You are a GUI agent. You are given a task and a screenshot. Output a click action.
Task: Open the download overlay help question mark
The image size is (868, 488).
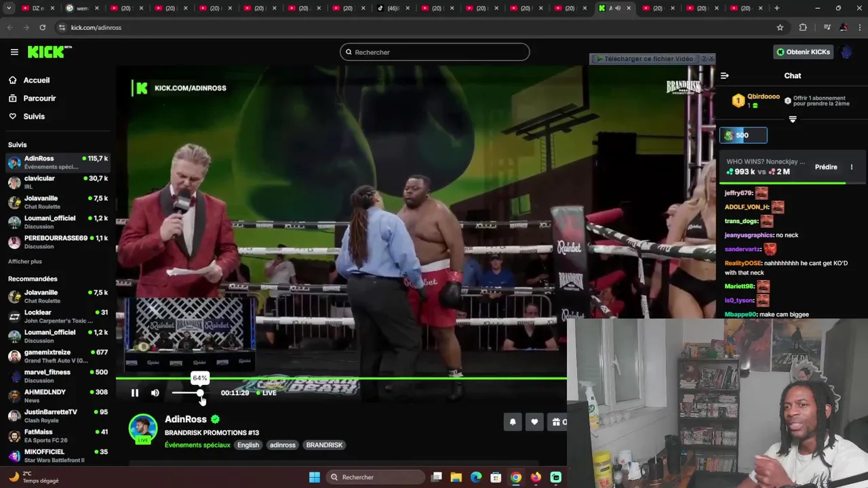(x=703, y=59)
